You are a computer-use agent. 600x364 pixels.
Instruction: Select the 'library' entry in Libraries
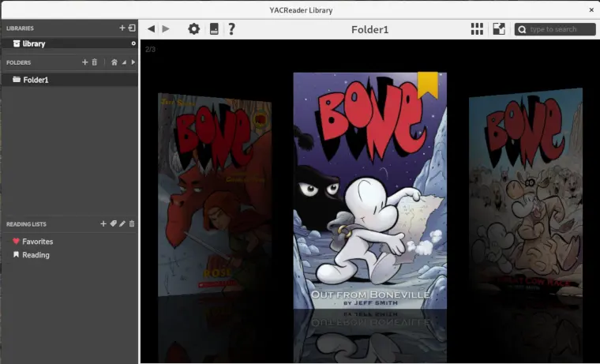coord(69,43)
